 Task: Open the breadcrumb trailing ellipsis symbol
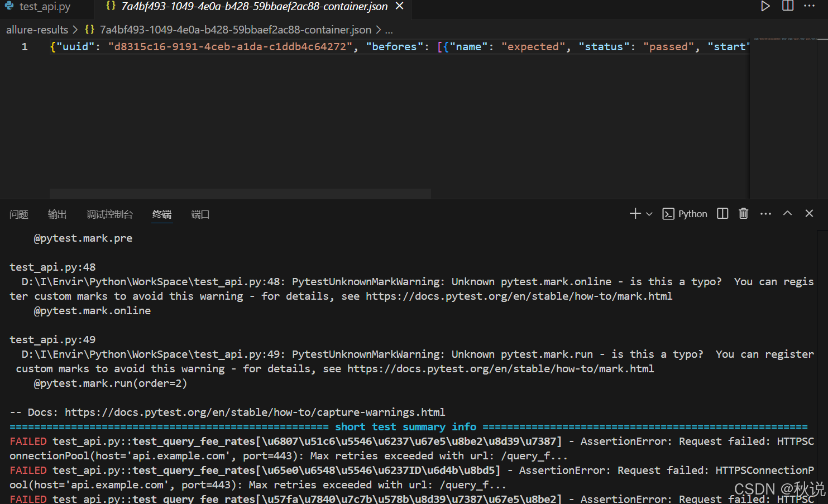(389, 30)
